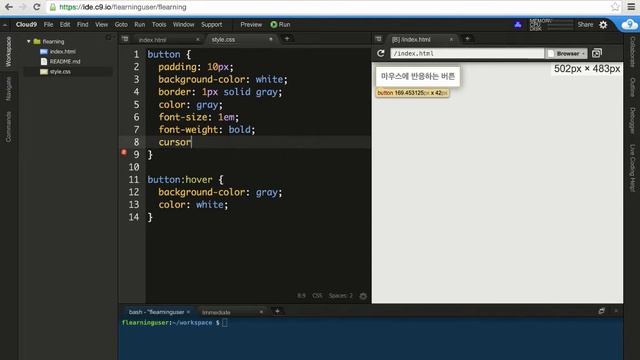Viewport: 640px width, 360px height.
Task: Click the Korean button in preview
Action: click(x=418, y=76)
